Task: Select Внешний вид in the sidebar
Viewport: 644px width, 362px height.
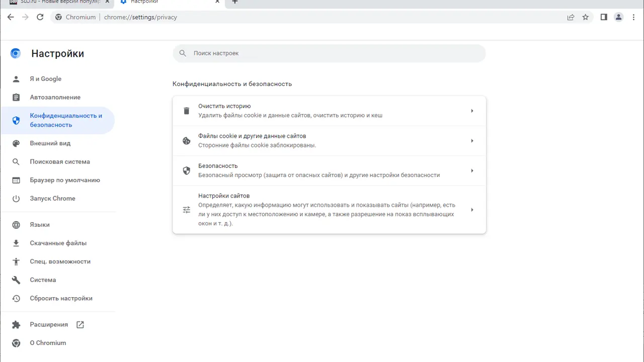Action: (x=50, y=143)
